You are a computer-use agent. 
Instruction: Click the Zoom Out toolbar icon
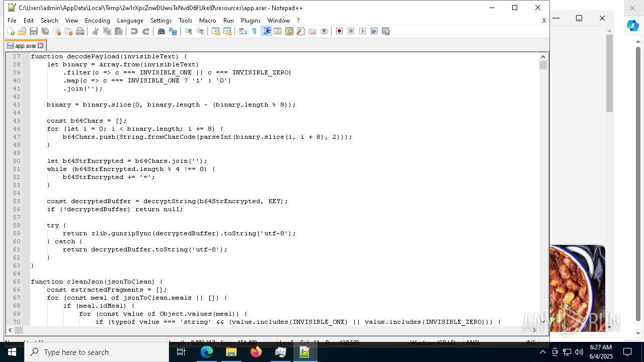pyautogui.click(x=200, y=31)
